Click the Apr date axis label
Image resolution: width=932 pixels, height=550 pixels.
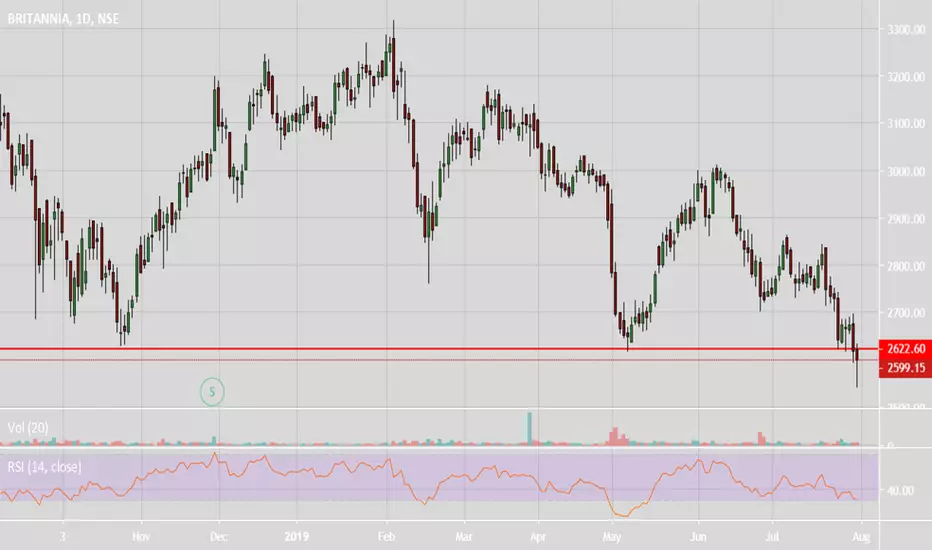(x=538, y=537)
